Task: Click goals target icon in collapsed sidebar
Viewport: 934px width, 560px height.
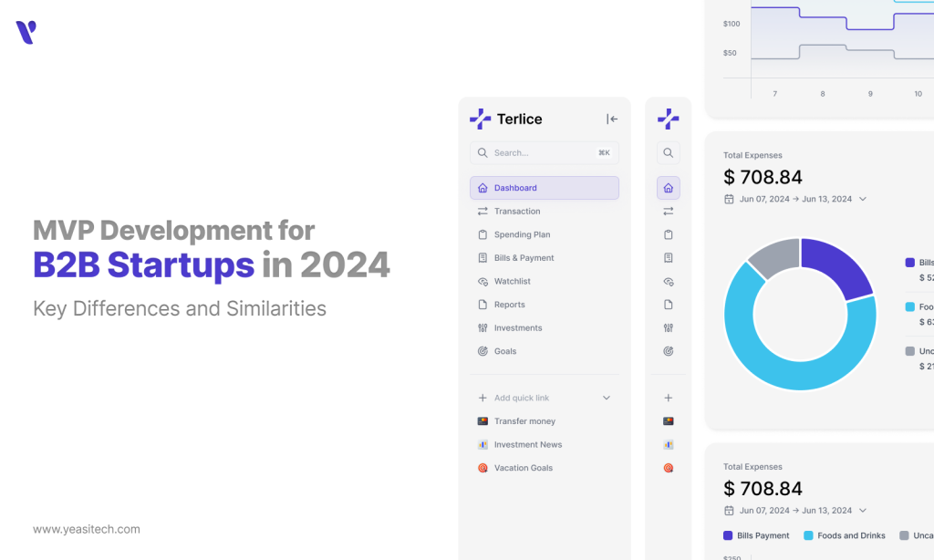Action: (669, 351)
